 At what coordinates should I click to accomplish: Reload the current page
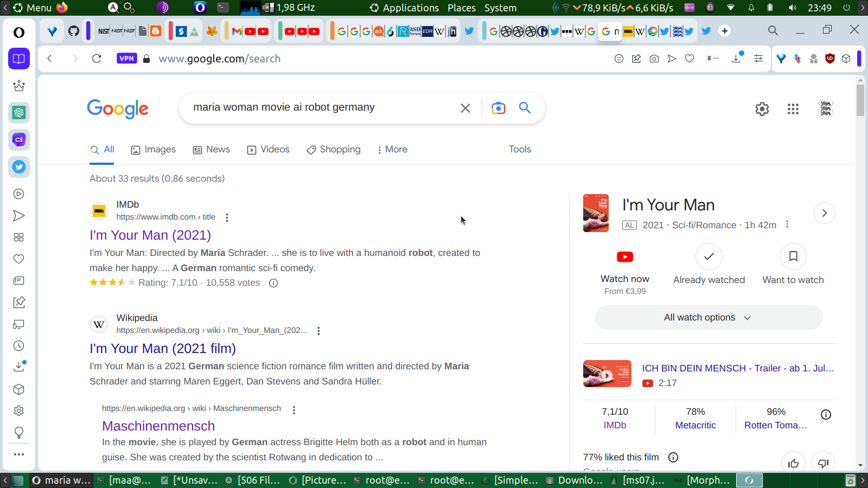97,59
